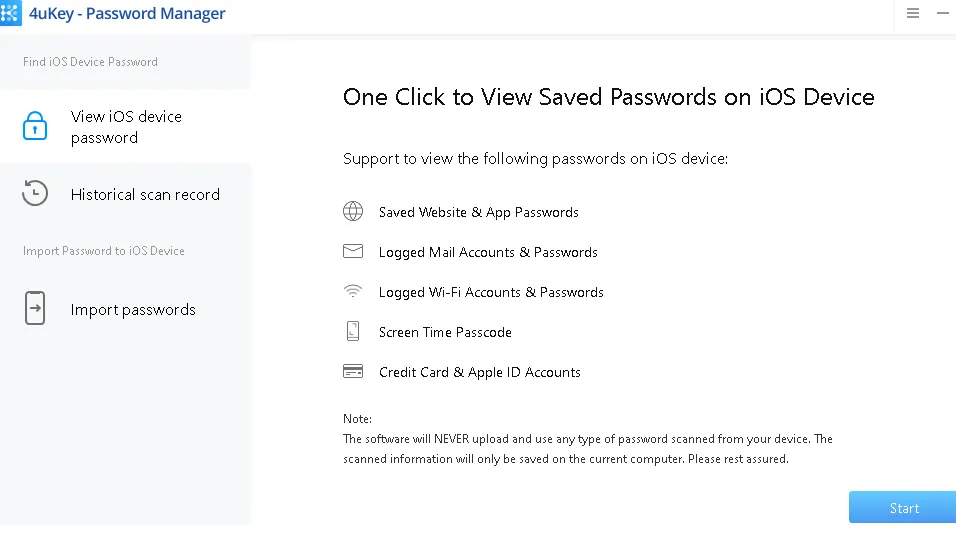Select View iOS device password tab
This screenshot has height=544, width=956.
(126, 127)
